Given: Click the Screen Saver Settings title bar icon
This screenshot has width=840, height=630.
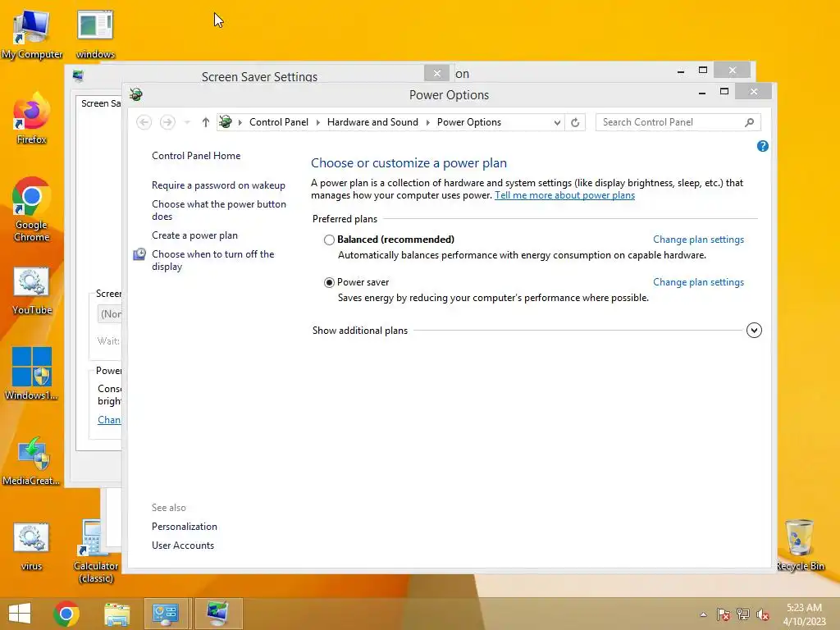Looking at the screenshot, I should [x=78, y=75].
